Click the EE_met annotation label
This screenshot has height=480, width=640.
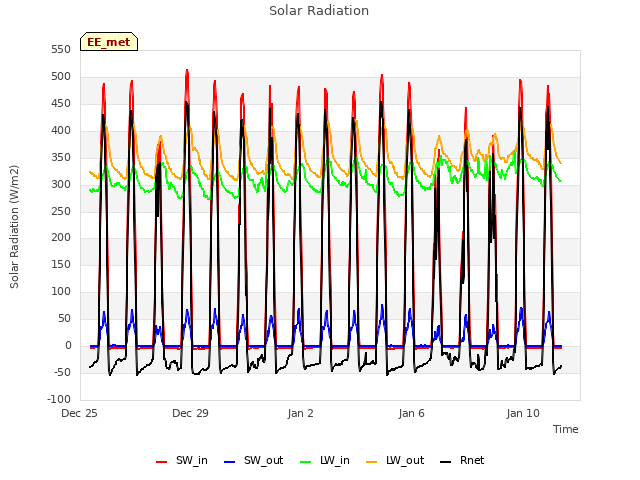[x=109, y=42]
